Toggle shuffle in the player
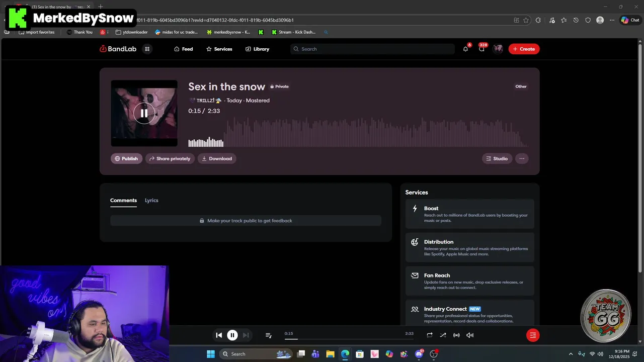The image size is (644, 362). 443,335
